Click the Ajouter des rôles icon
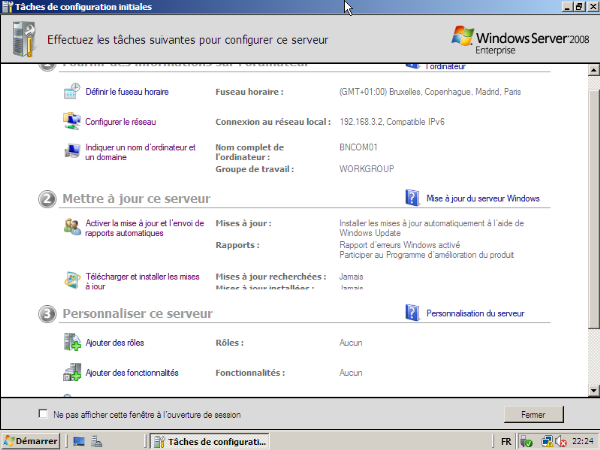Screen dimensions: 600x450 (72, 343)
